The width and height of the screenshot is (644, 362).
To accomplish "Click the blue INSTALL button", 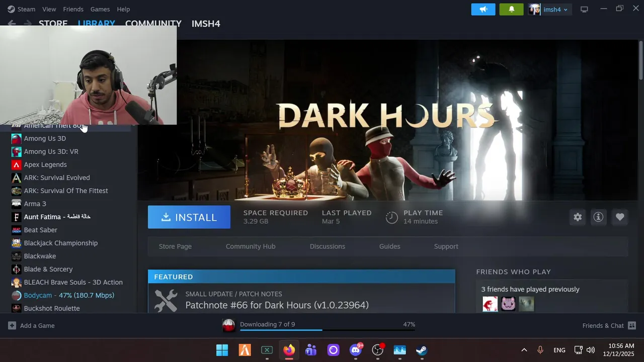I will point(189,217).
